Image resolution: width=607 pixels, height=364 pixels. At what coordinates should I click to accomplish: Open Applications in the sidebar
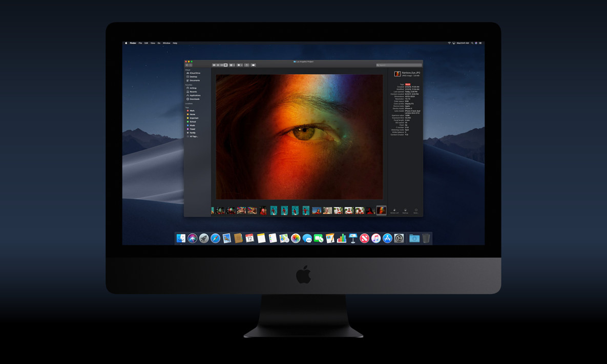(194, 95)
